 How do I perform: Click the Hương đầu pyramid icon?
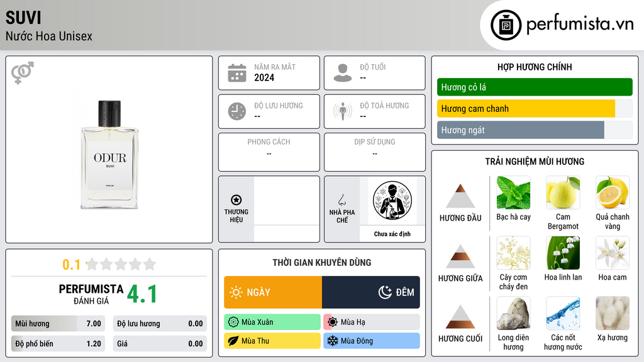pyautogui.click(x=460, y=196)
